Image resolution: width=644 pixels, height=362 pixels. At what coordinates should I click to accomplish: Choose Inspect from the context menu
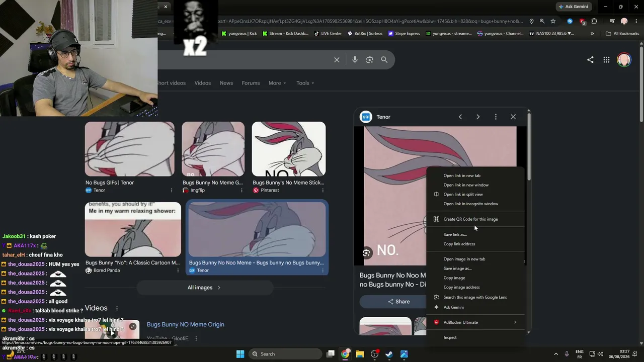[x=475, y=337]
